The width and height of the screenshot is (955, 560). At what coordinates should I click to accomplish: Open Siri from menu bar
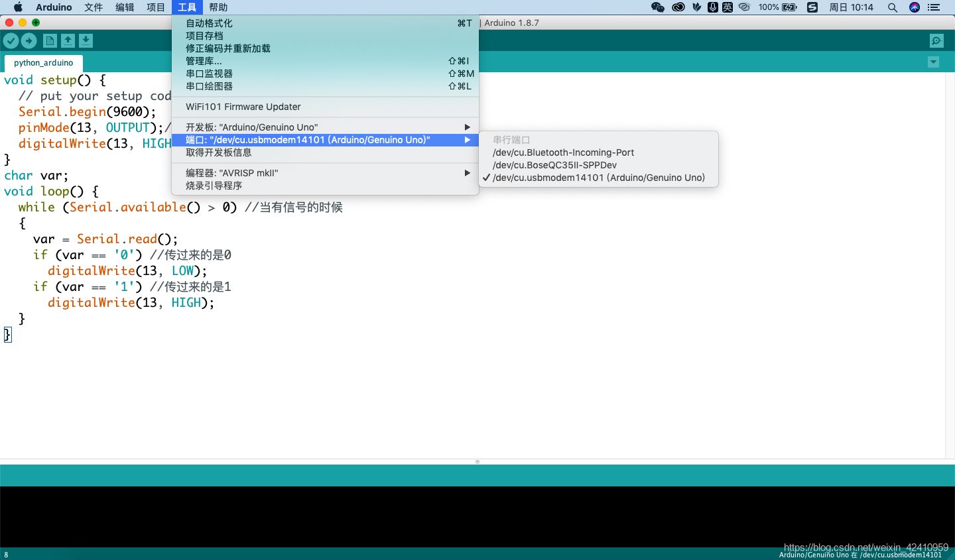[915, 7]
